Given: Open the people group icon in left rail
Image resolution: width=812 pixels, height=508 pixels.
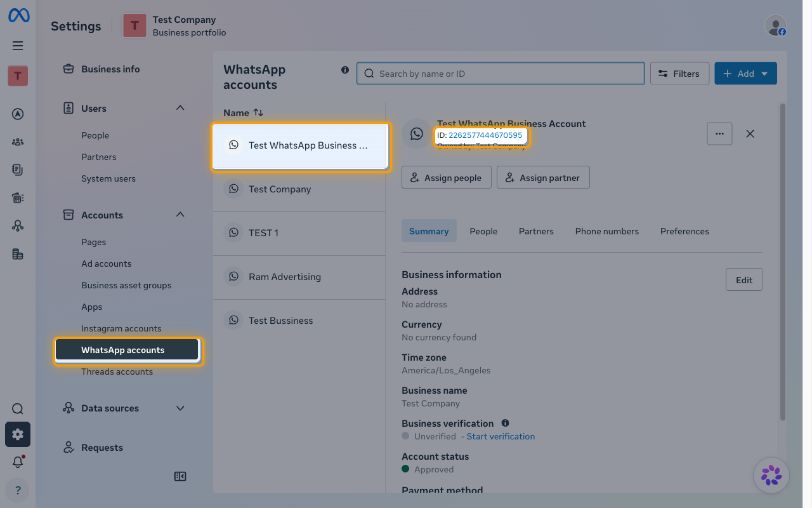Looking at the screenshot, I should click(18, 142).
